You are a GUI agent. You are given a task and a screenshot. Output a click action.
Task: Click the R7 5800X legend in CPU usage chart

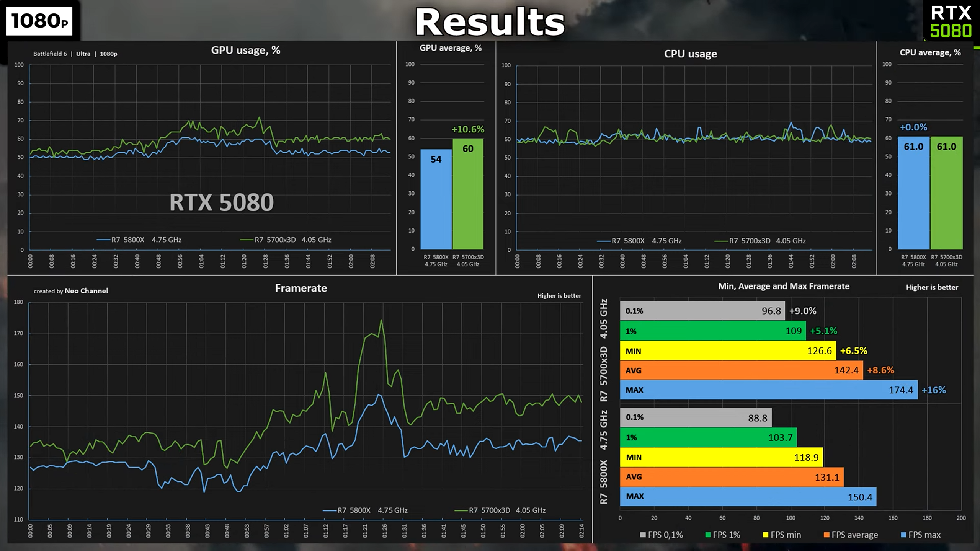click(639, 241)
